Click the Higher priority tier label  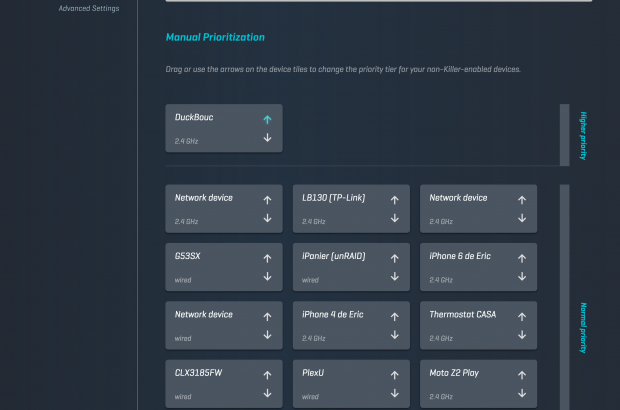[x=584, y=135]
